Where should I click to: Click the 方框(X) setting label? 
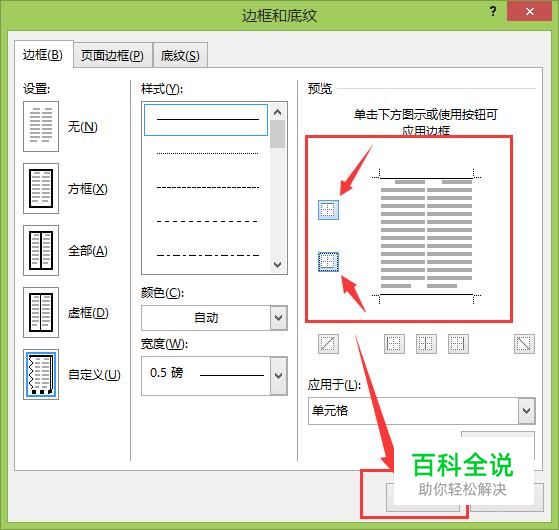pos(88,189)
